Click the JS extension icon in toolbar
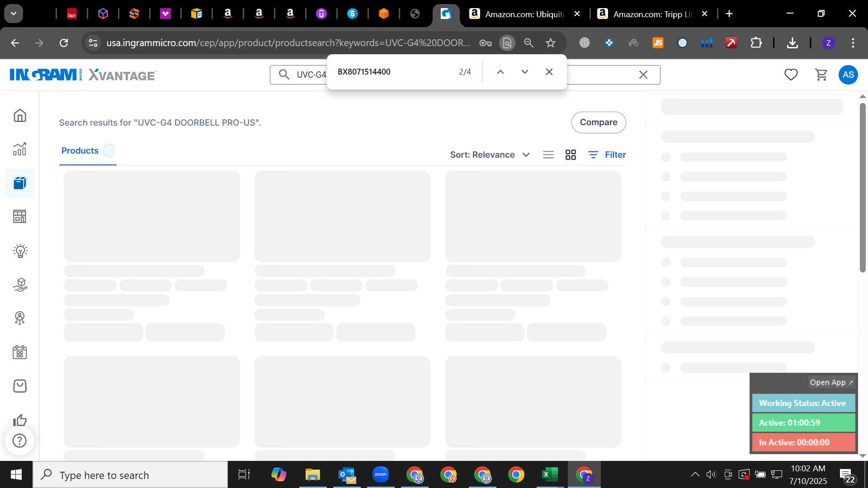 pyautogui.click(x=658, y=43)
